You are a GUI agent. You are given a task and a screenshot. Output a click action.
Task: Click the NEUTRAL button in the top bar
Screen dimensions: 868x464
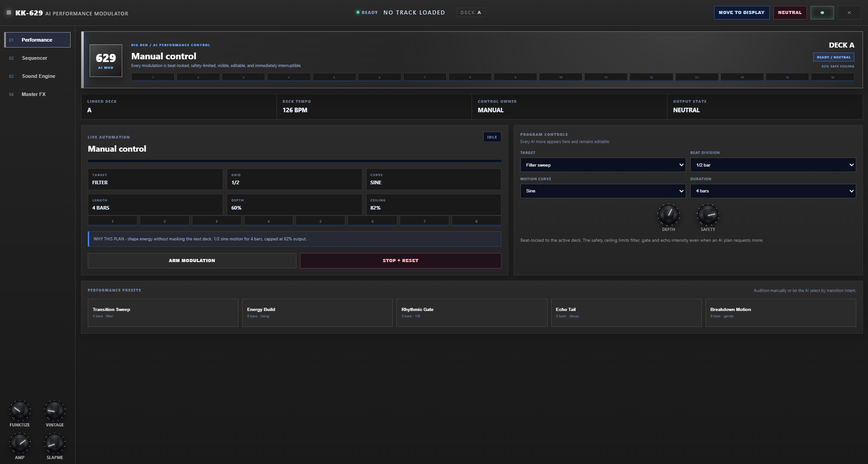click(790, 13)
